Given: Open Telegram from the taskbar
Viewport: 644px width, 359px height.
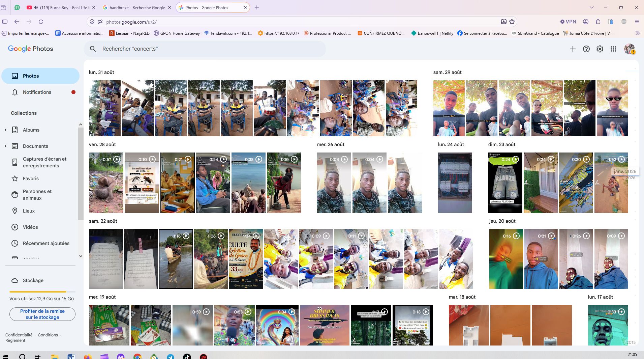Looking at the screenshot, I should [x=171, y=357].
